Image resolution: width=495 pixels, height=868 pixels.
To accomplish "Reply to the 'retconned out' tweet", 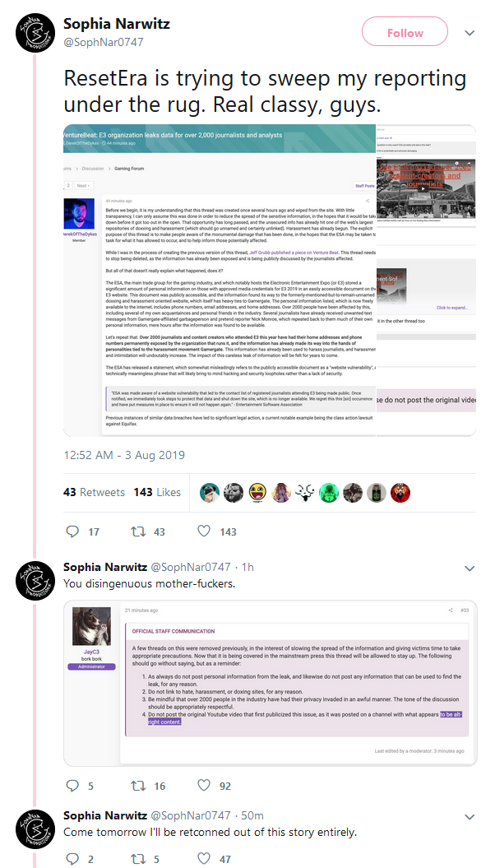I will pyautogui.click(x=72, y=858).
